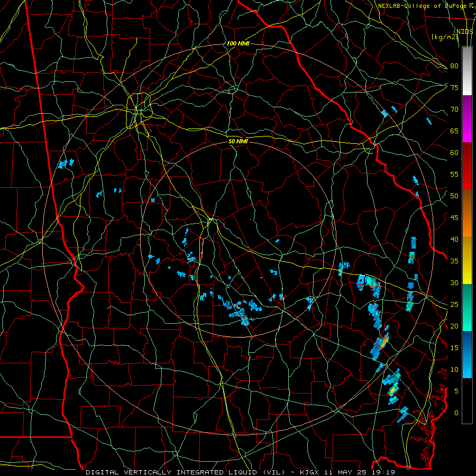Viewport: 476px width, 476px height.
Task: Click the yellow segment of the color bar
Action: (x=467, y=260)
